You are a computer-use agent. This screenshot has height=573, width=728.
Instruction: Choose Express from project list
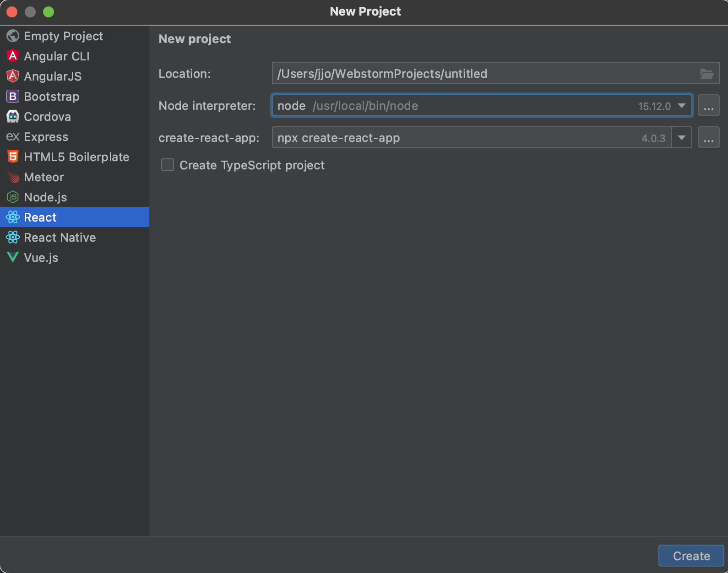click(x=46, y=137)
